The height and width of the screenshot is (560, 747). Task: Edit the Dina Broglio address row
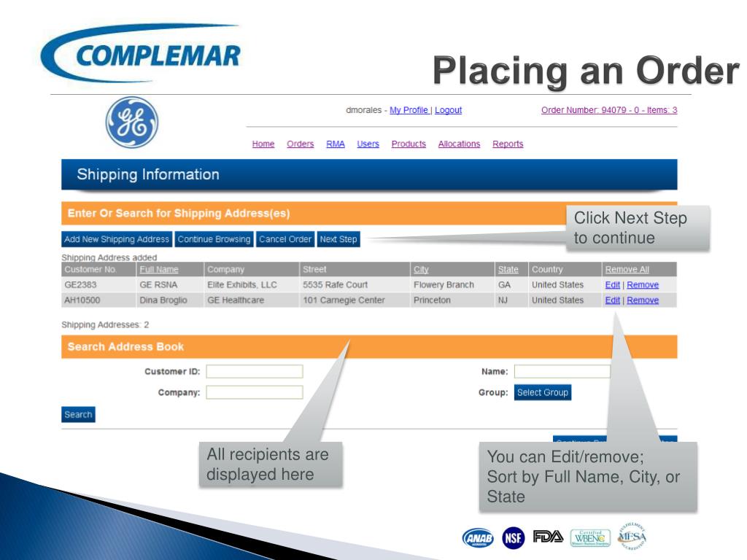click(x=612, y=300)
